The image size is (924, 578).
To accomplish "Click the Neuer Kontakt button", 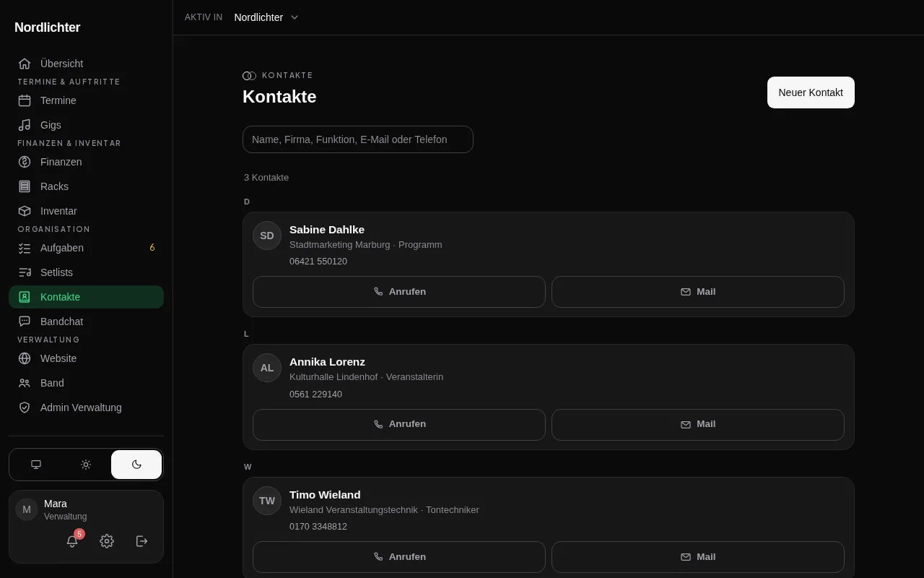I will point(811,92).
